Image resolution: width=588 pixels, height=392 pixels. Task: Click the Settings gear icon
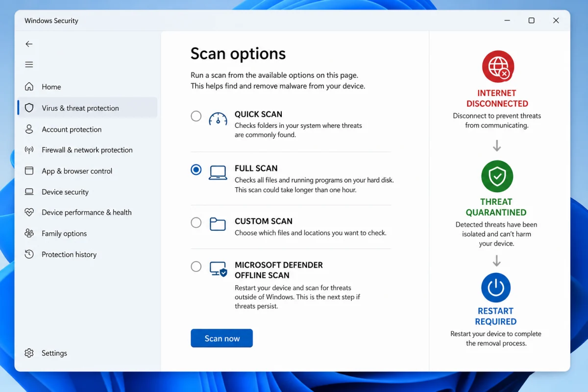(29, 353)
